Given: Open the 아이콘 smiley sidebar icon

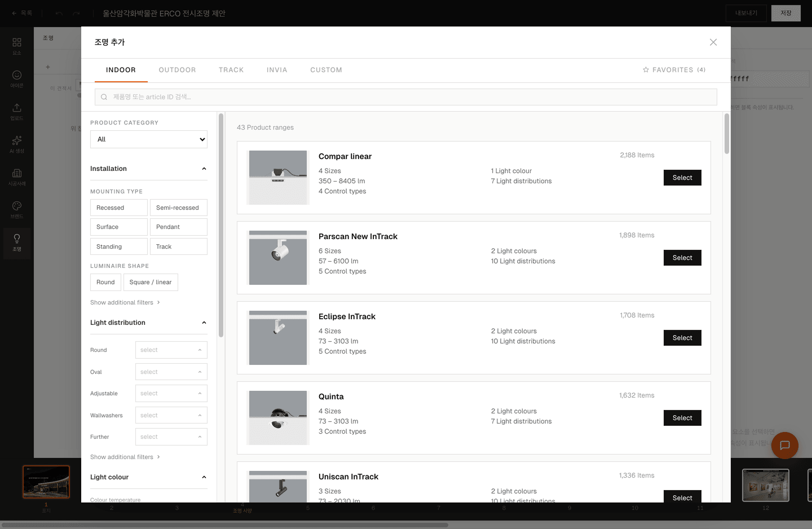Looking at the screenshot, I should tap(17, 79).
